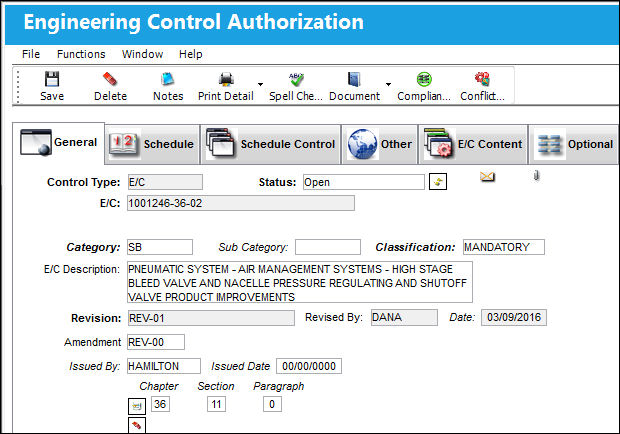Open the Schedule Control tab
This screenshot has width=620, height=434.
point(270,144)
